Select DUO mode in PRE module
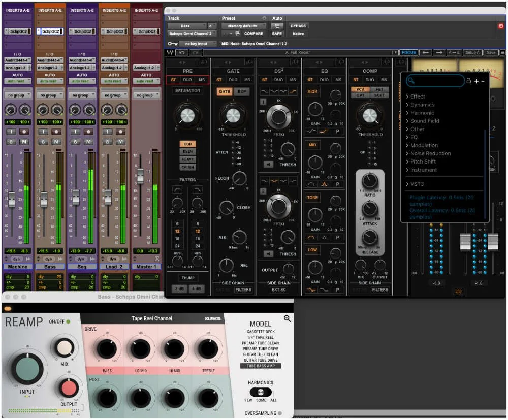Image resolution: width=508 pixels, height=420 pixels. point(187,80)
